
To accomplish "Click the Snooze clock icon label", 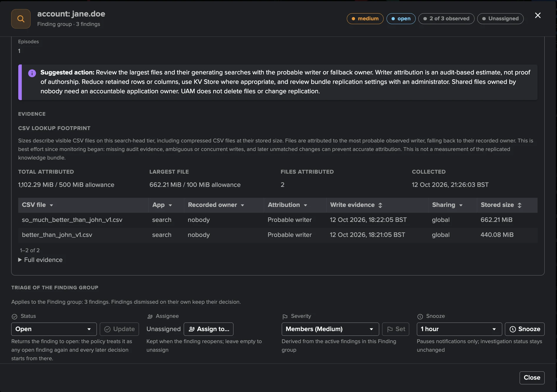I will pyautogui.click(x=420, y=316).
